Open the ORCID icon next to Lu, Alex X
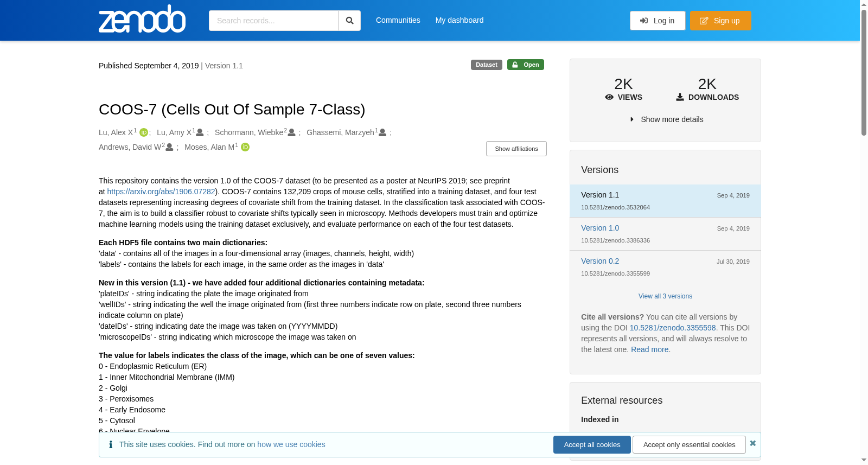868x465 pixels. 144,132
